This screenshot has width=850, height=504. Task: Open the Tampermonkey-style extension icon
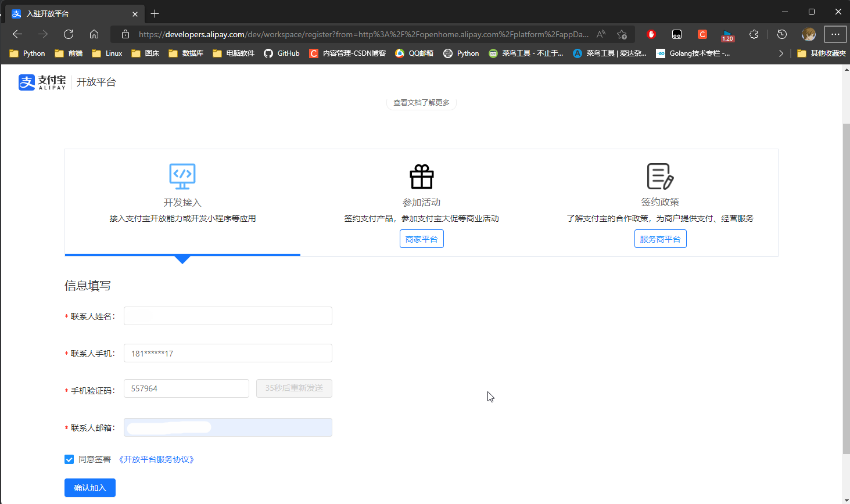[677, 34]
